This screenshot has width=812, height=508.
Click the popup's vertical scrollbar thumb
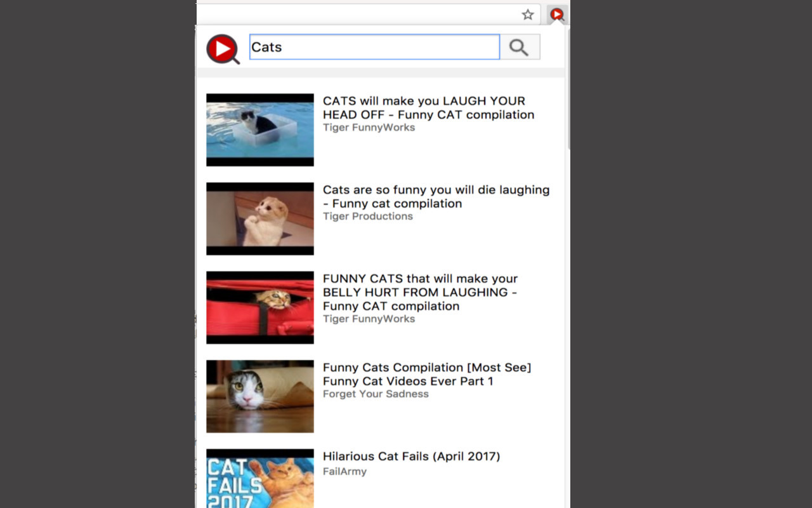click(x=568, y=89)
